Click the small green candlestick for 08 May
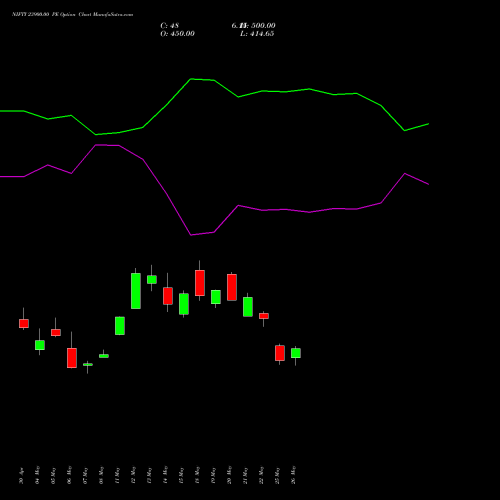500x500 pixels. pyautogui.click(x=104, y=356)
